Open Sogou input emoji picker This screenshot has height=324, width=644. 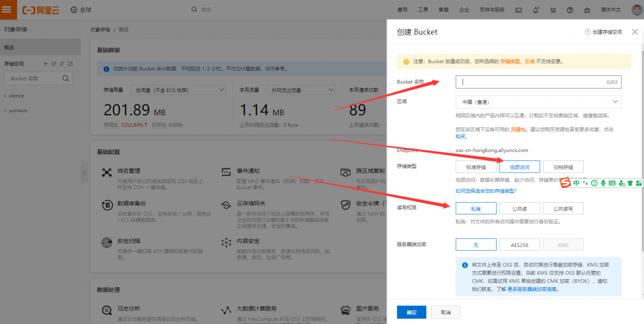click(594, 183)
